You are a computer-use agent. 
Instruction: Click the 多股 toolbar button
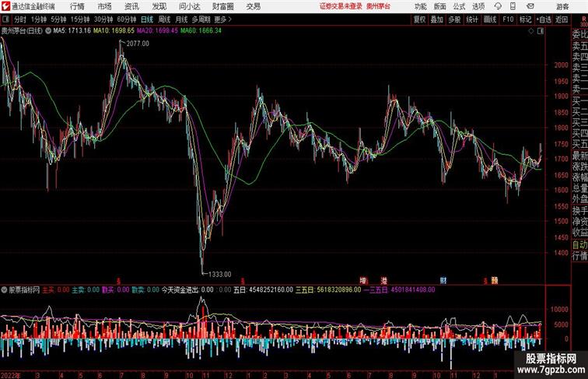[x=454, y=19]
